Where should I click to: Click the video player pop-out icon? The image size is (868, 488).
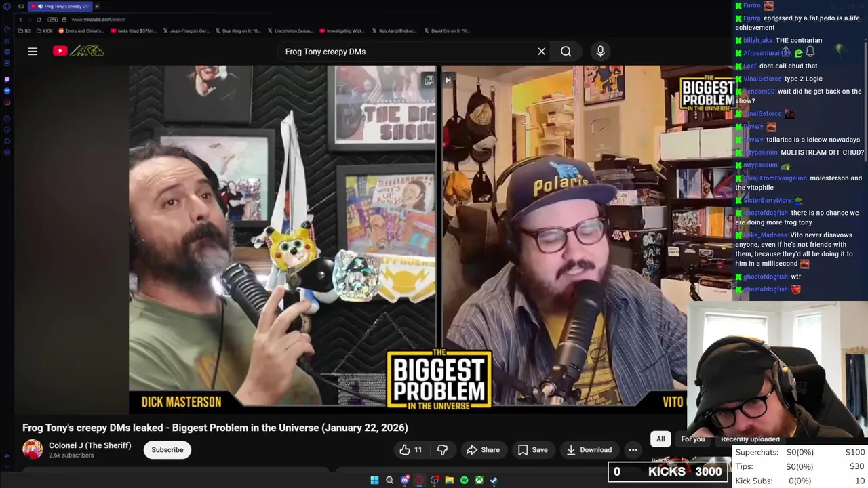click(429, 80)
